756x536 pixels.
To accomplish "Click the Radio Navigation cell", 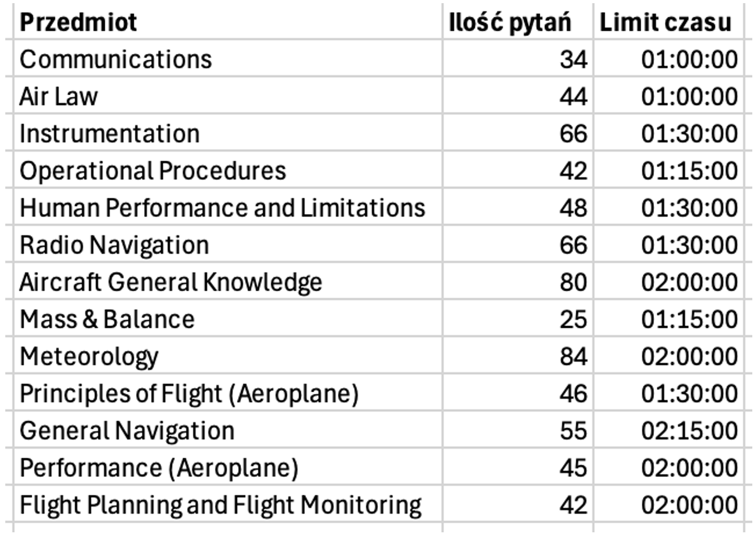I will pyautogui.click(x=228, y=244).
